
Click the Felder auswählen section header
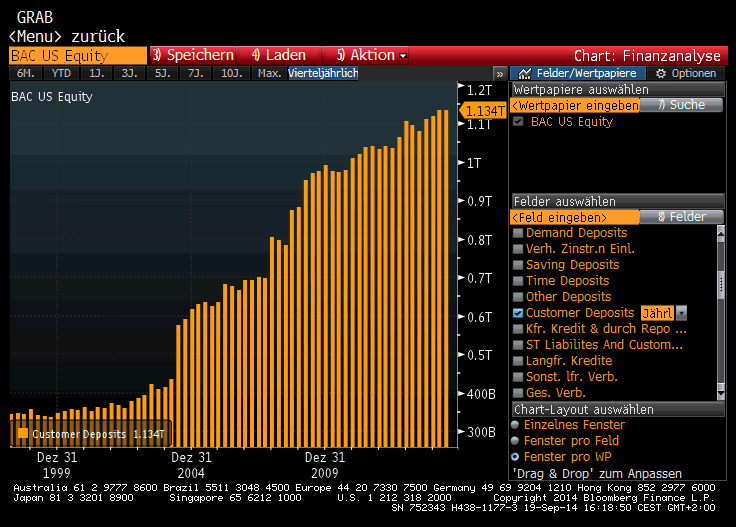pos(618,202)
